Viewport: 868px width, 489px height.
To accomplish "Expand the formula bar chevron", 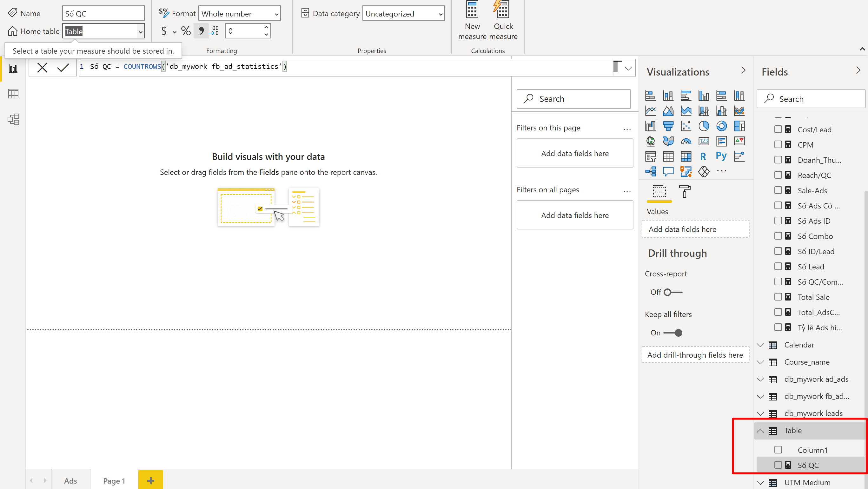I will pos(628,69).
